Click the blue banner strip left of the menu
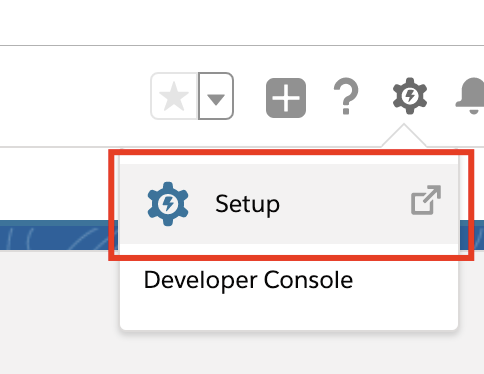The image size is (484, 374). point(57,235)
